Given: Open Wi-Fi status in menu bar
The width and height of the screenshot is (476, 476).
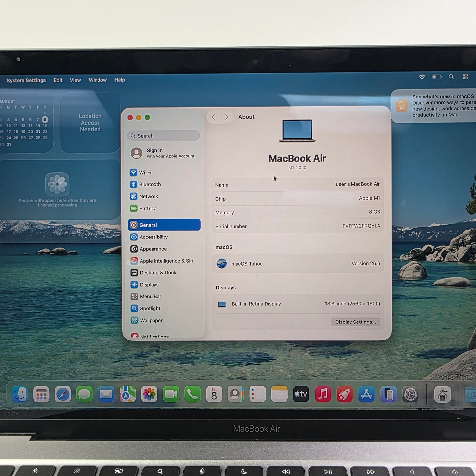Looking at the screenshot, I should (x=422, y=77).
